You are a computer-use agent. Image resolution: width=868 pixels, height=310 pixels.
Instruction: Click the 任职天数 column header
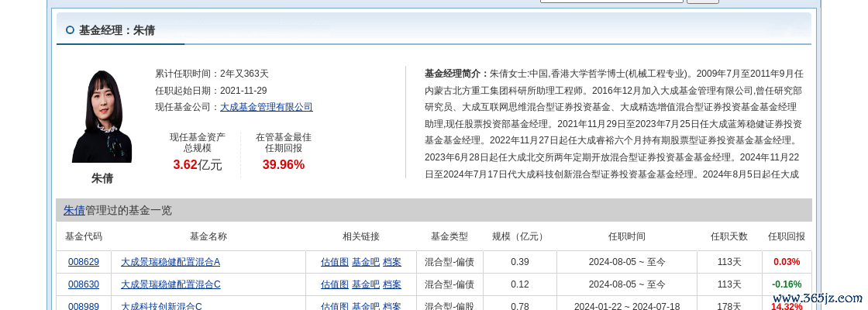729,236
